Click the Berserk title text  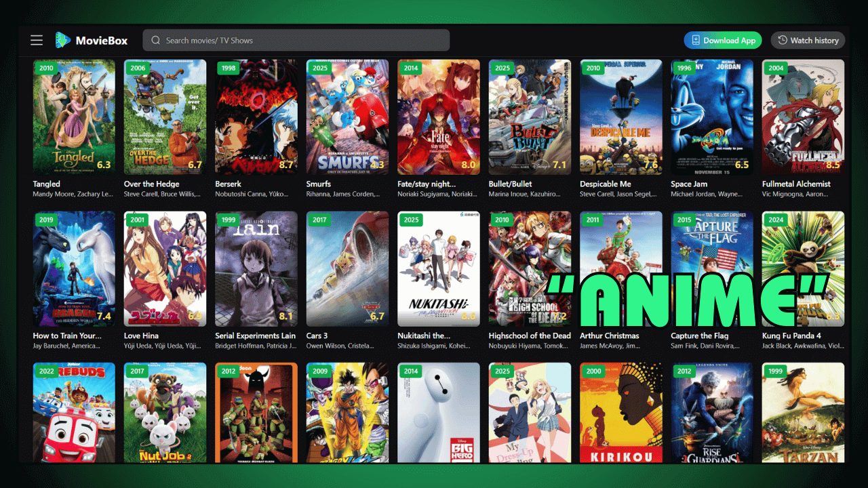pyautogui.click(x=229, y=184)
